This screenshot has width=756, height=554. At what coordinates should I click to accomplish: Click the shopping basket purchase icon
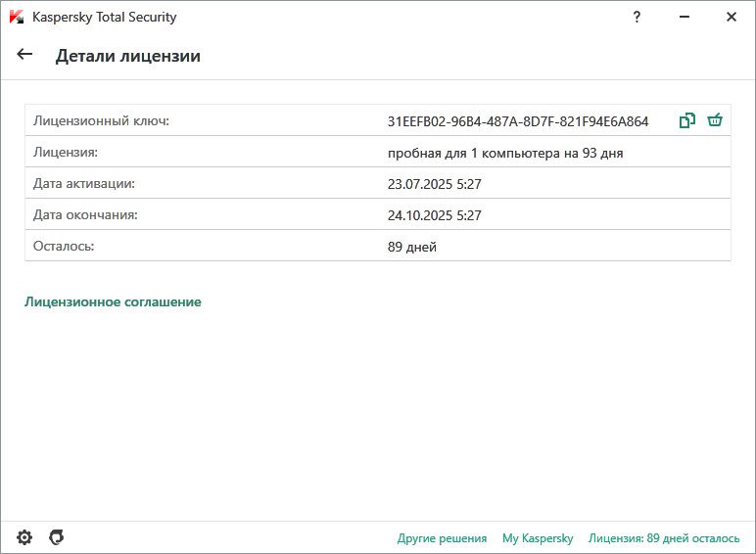(715, 121)
